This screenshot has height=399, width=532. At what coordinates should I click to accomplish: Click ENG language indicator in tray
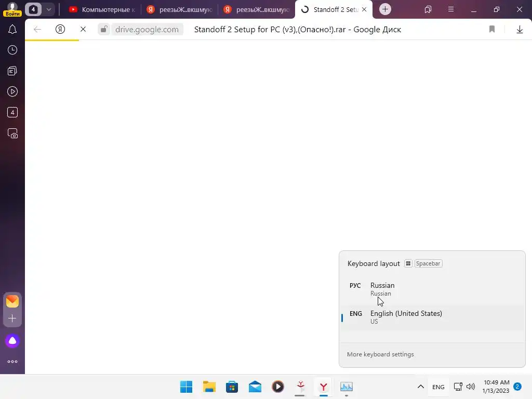pos(438,387)
